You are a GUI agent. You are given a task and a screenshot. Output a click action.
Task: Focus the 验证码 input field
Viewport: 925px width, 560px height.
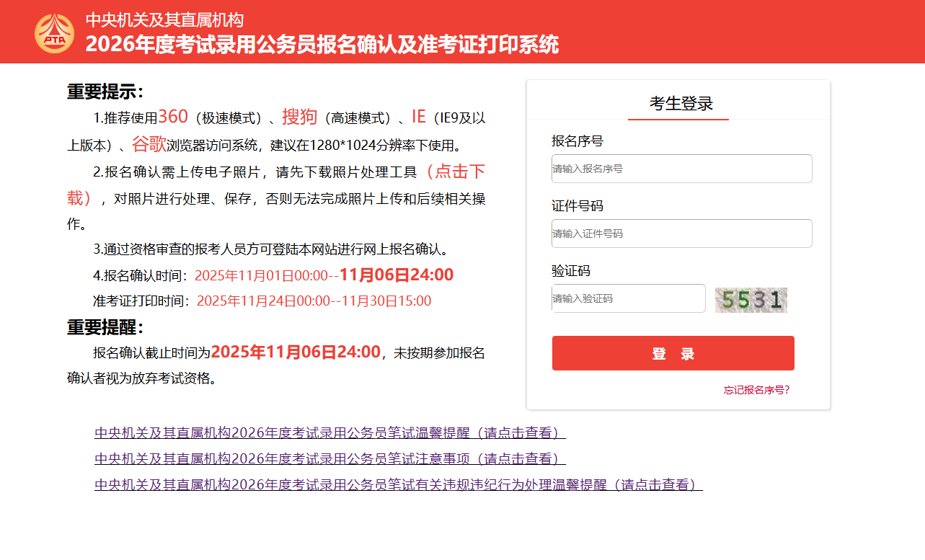pos(629,298)
